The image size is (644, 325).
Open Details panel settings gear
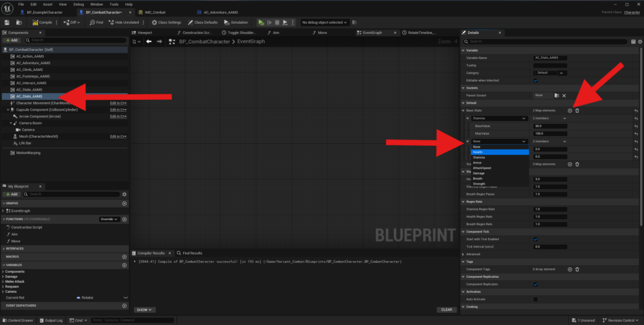640,41
